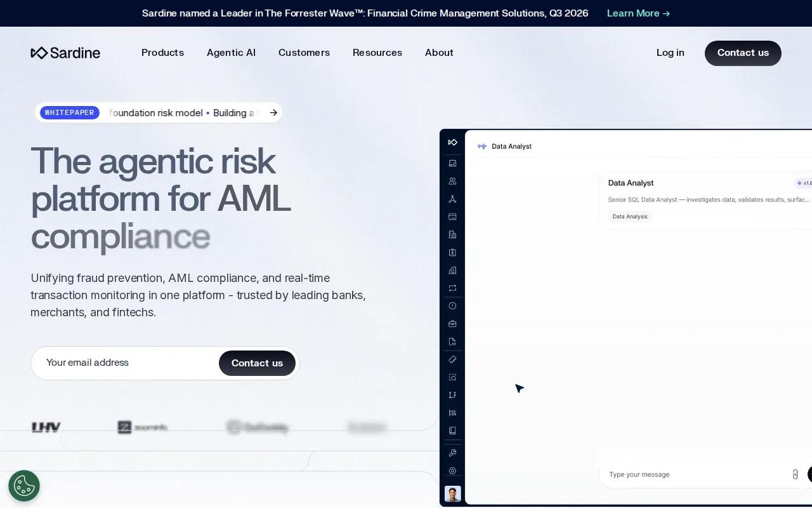Open the Products menu
Image resolution: width=812 pixels, height=508 pixels.
point(162,53)
